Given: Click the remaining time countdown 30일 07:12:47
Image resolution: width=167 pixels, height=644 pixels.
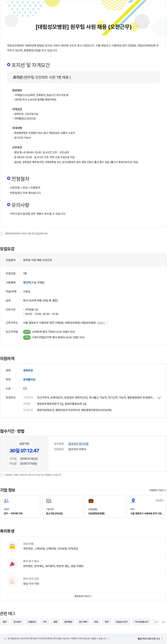Looking at the screenshot, I should (x=24, y=450).
